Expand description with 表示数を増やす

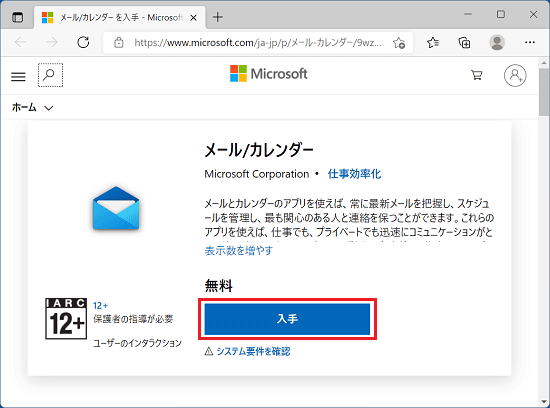[x=239, y=250]
